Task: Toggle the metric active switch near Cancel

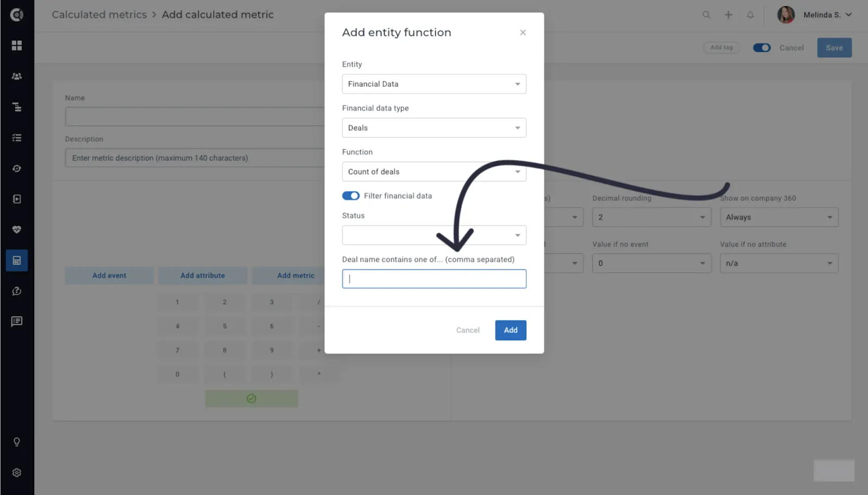Action: click(762, 48)
